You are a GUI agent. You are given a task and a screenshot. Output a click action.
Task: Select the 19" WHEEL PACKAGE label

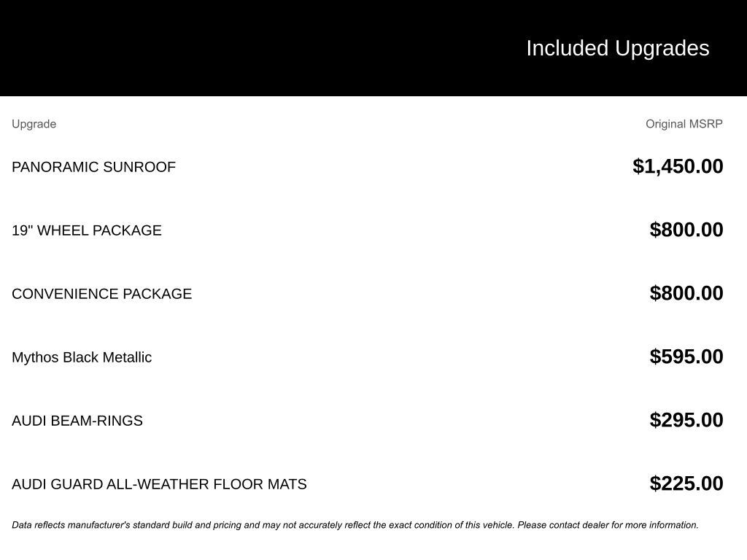point(87,230)
